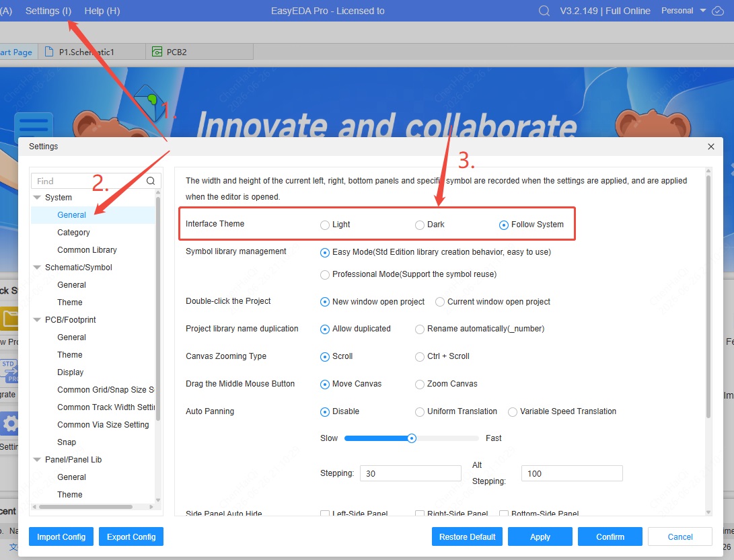Set middle mouse drag to Zoom Canvas
The image size is (734, 560).
(419, 385)
